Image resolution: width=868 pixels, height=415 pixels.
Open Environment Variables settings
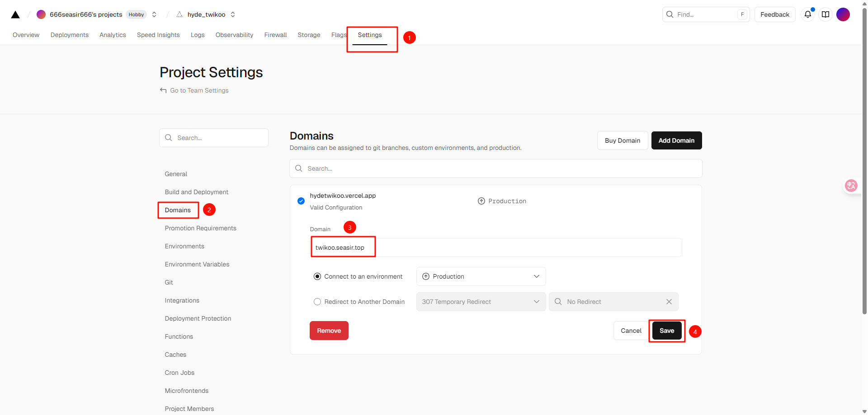[x=197, y=264]
